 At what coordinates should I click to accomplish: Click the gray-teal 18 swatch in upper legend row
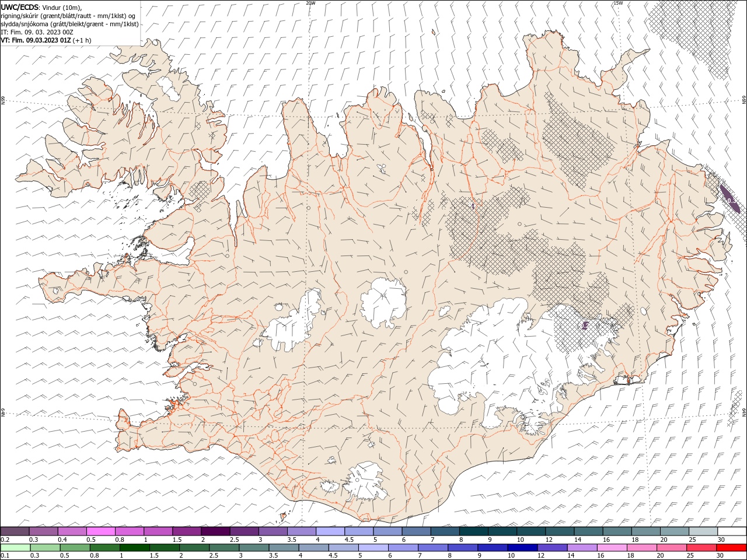click(645, 531)
